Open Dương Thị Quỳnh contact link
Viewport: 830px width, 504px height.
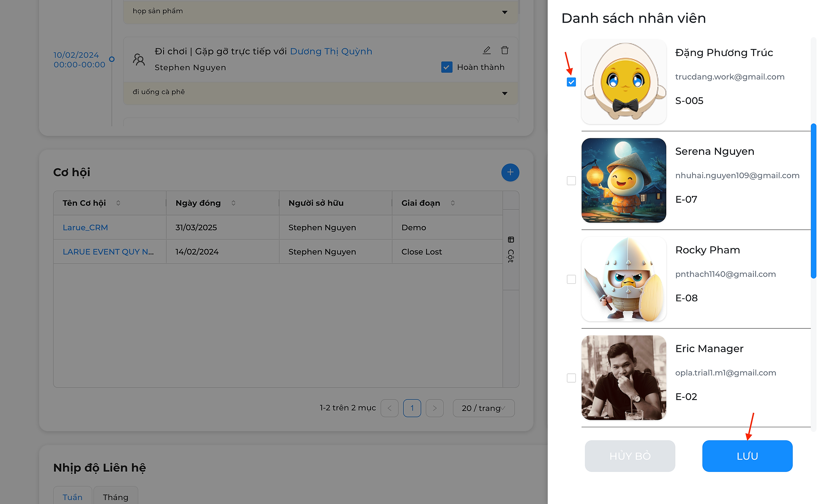click(x=331, y=51)
